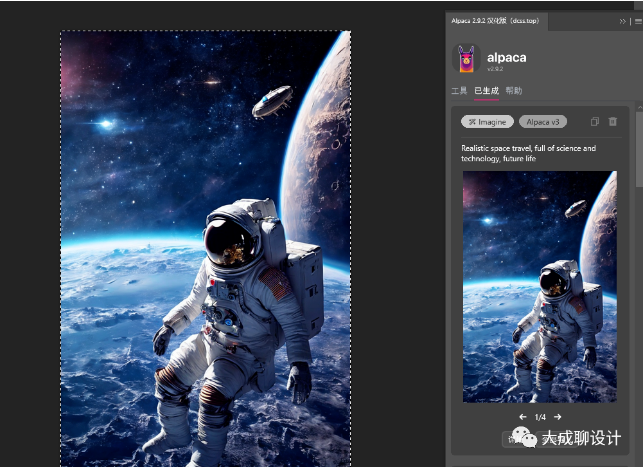
Task: Click the spaceship in the canvas image
Action: point(271,99)
